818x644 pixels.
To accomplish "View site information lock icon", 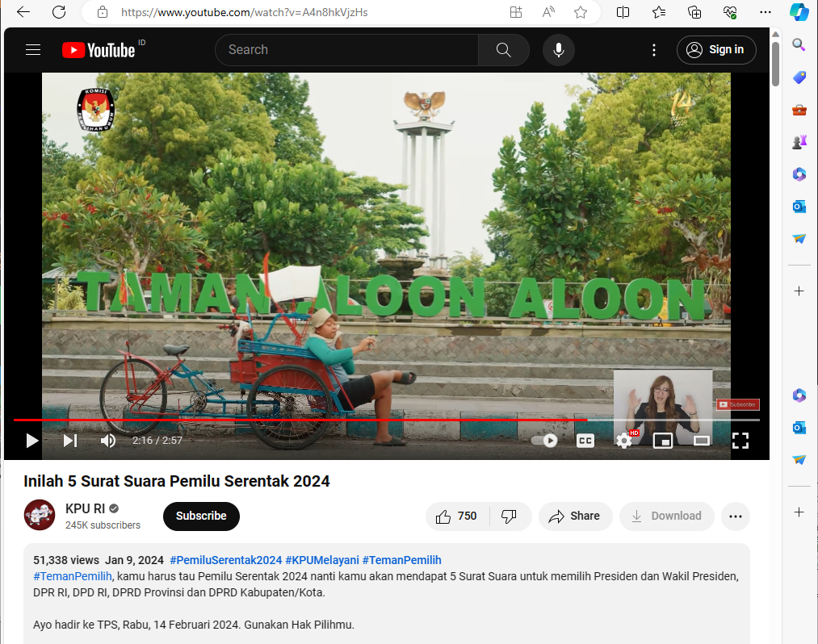I will [103, 12].
